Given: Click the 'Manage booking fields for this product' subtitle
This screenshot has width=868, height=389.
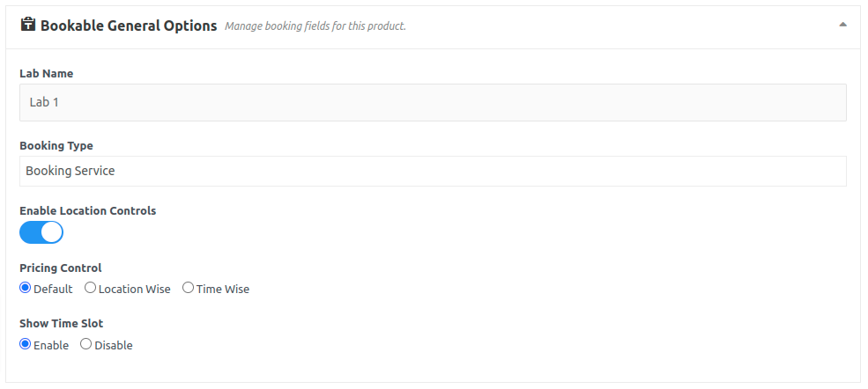Looking at the screenshot, I should (315, 26).
